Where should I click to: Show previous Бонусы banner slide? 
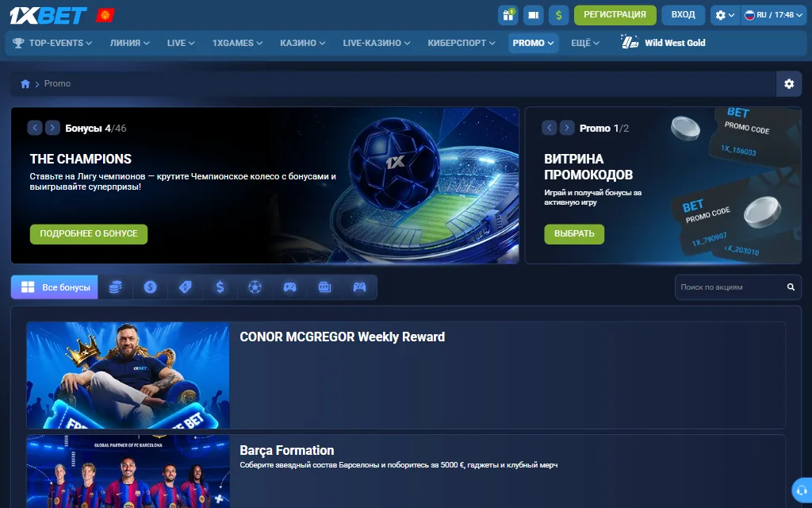(x=35, y=128)
